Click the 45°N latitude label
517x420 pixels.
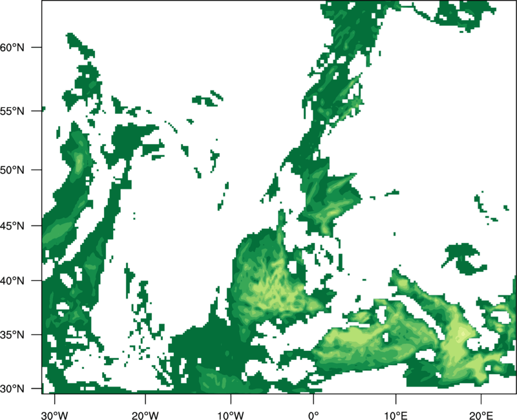[12, 226]
